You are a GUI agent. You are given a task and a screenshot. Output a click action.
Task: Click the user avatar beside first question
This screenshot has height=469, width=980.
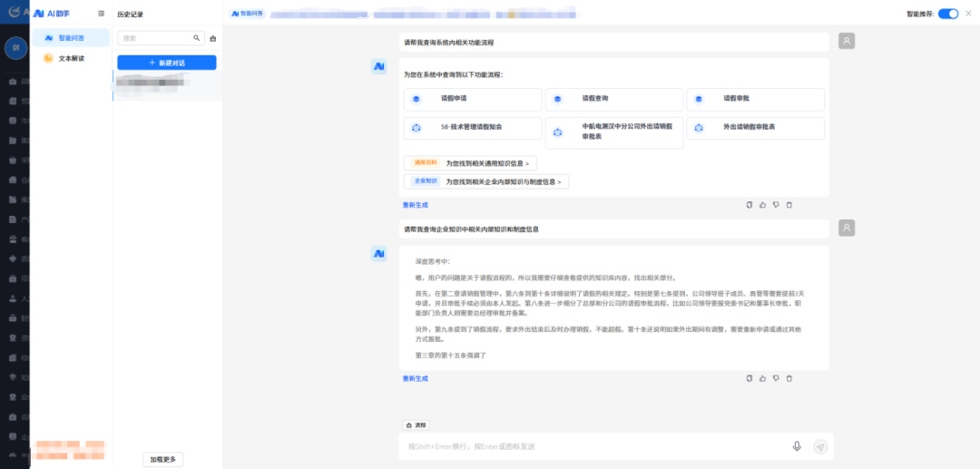click(x=847, y=41)
